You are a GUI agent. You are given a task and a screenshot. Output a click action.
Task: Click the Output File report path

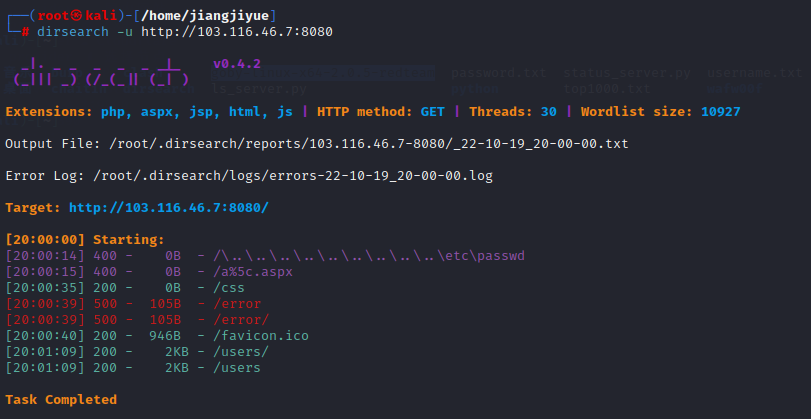point(370,143)
